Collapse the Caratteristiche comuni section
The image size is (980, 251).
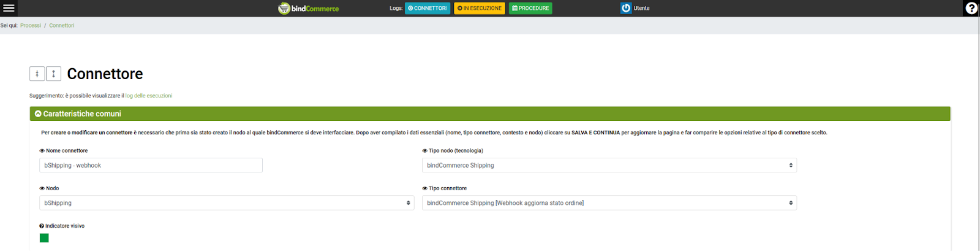(x=38, y=114)
